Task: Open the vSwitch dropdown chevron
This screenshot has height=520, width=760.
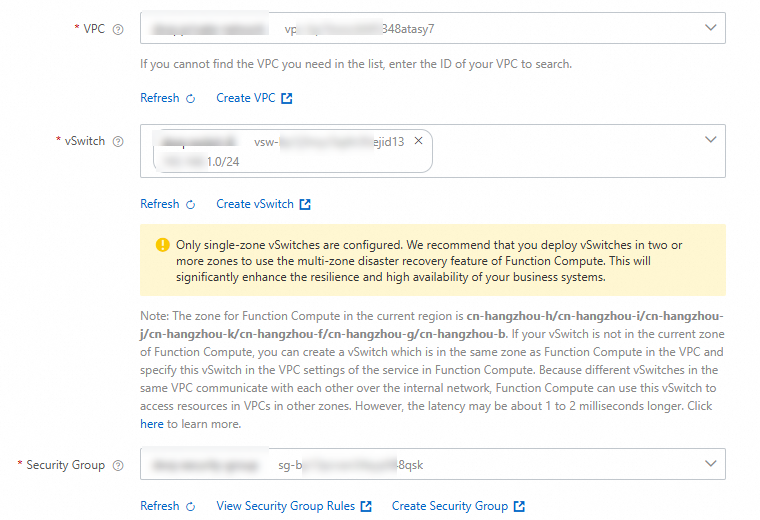Action: coord(710,140)
